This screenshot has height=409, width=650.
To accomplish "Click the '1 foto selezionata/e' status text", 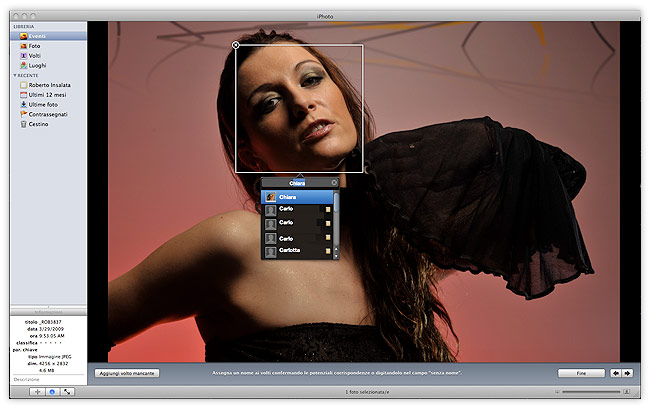I will coord(367,392).
